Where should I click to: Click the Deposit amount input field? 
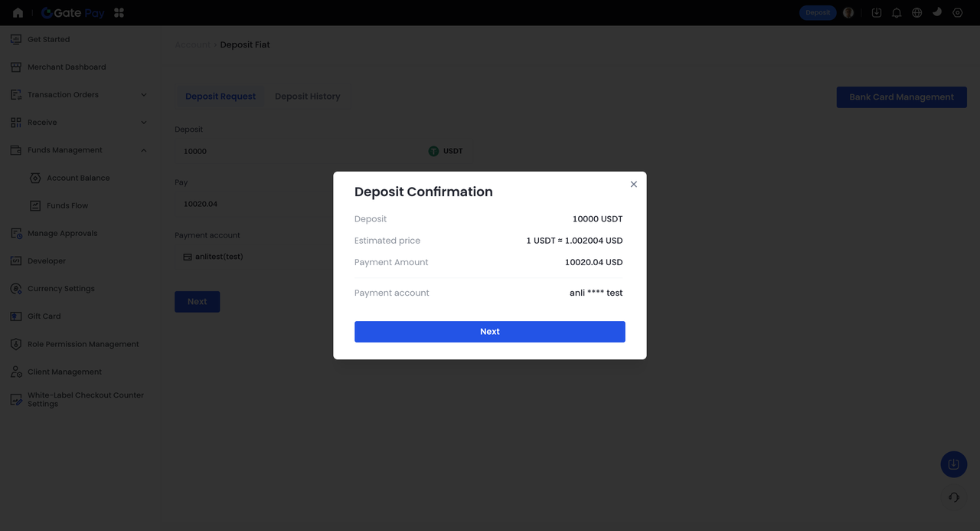(299, 152)
